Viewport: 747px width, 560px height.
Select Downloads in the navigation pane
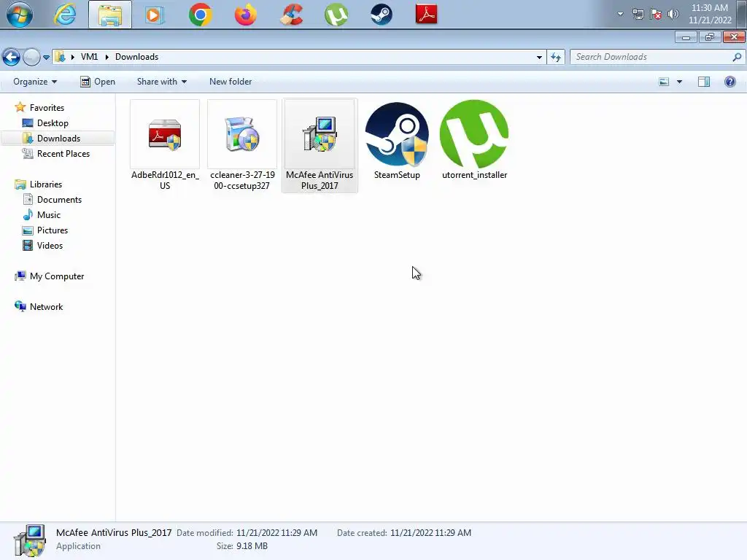(58, 138)
